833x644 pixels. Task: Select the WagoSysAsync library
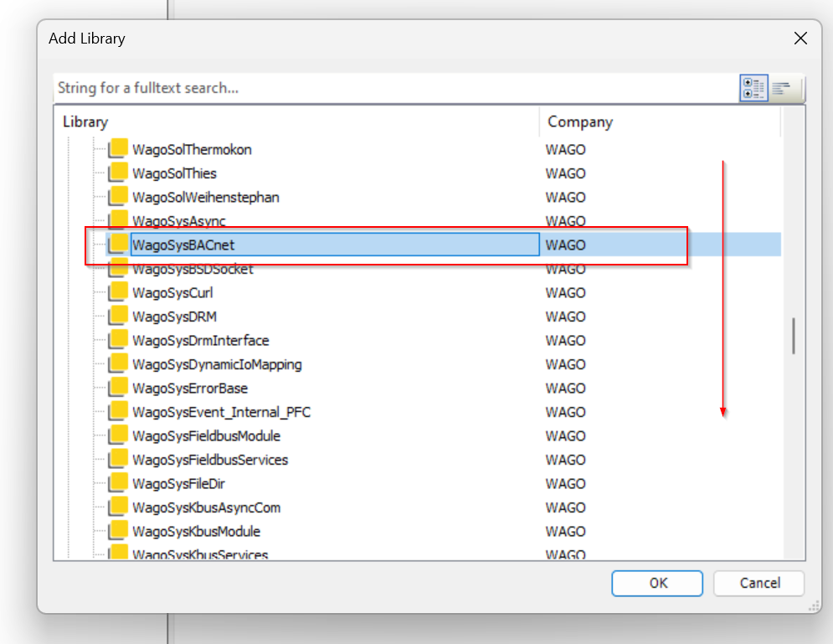[x=178, y=221]
